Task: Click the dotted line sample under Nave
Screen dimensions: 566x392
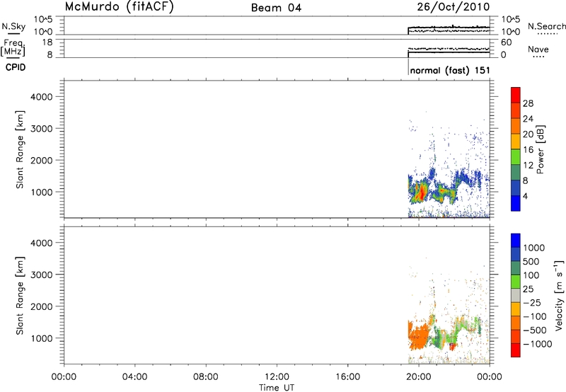Action: (x=538, y=57)
